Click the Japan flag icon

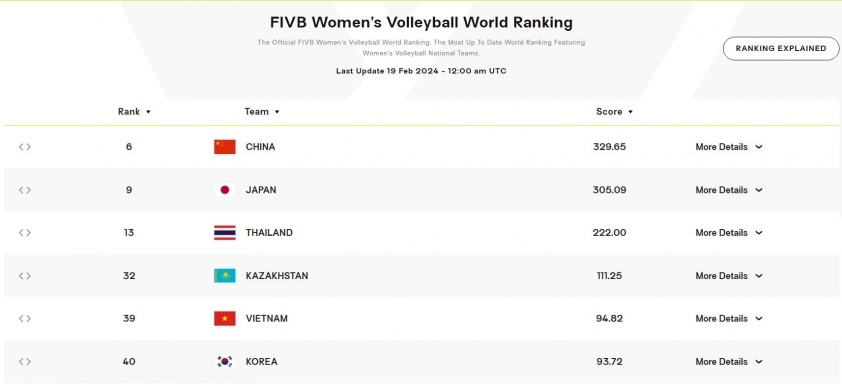[x=224, y=190]
